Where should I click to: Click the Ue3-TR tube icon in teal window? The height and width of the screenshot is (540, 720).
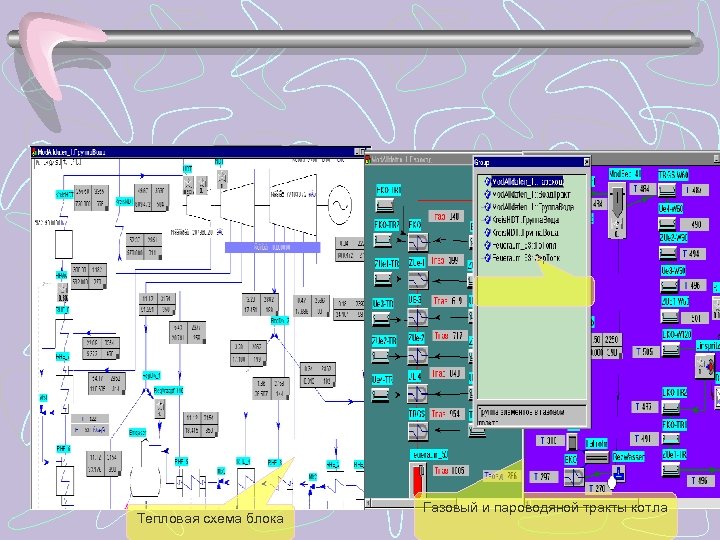click(381, 318)
